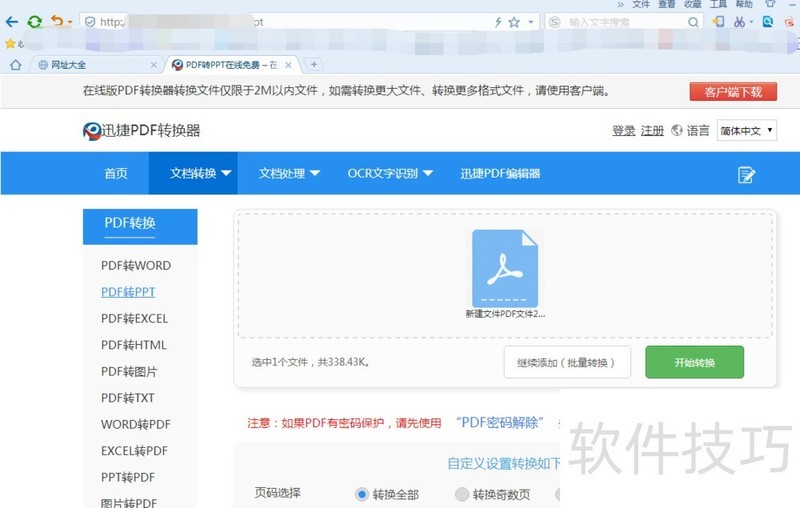Click the search magnifier icon
The height and width of the screenshot is (508, 800).
(693, 22)
